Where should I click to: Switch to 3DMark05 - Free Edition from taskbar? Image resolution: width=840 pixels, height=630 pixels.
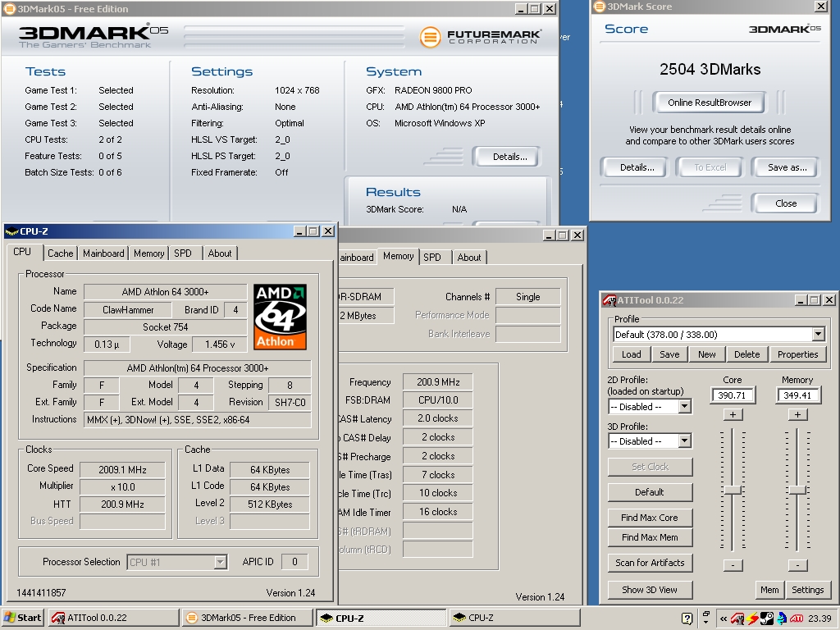[x=247, y=618]
